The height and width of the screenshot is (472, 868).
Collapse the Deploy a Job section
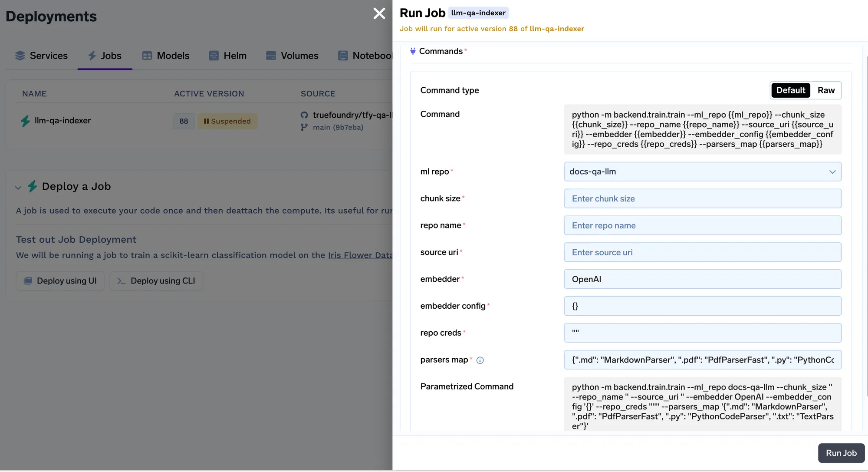[x=18, y=188]
